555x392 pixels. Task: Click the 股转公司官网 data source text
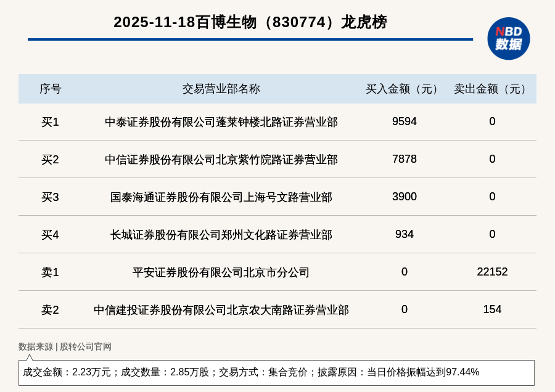pyautogui.click(x=86, y=346)
